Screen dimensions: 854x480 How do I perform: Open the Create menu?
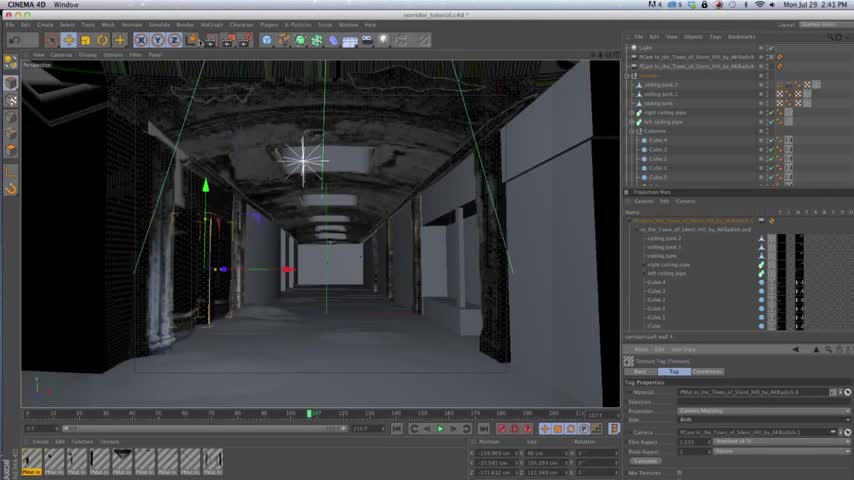click(45, 25)
